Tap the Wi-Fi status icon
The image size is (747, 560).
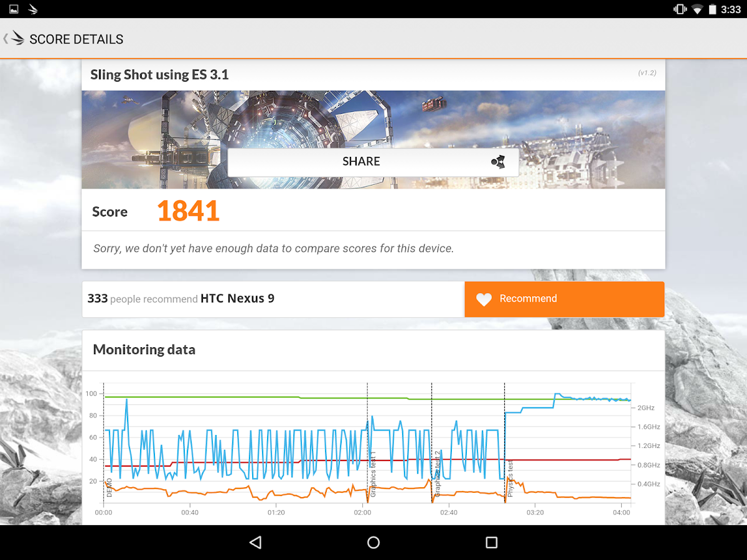click(697, 9)
